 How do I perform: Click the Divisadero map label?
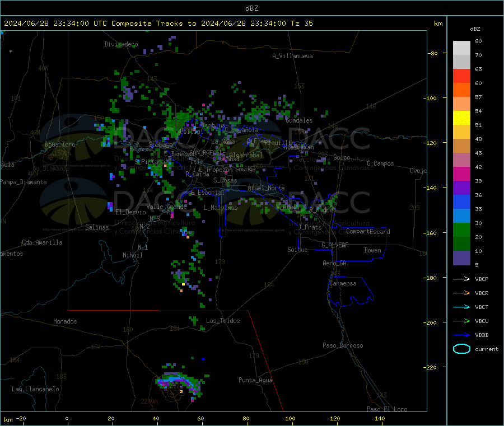point(121,44)
